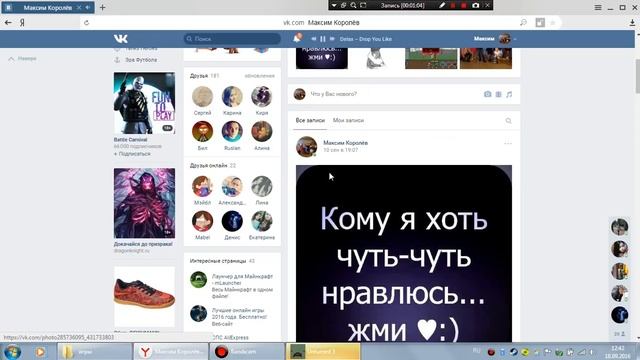Screen dimensions: 640x360
Task: Expand the recorder toolbar dropdown arrow
Action: pyautogui.click(x=334, y=5)
